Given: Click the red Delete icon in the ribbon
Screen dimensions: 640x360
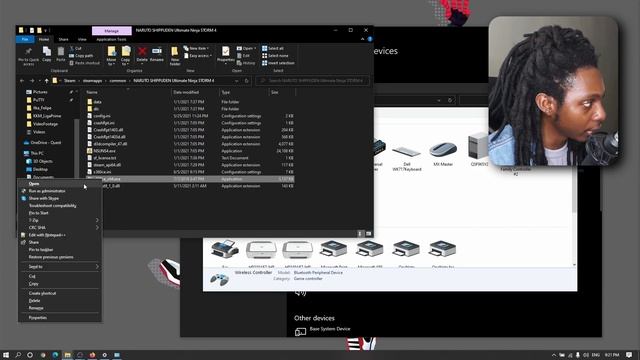Looking at the screenshot, I should [x=142, y=51].
